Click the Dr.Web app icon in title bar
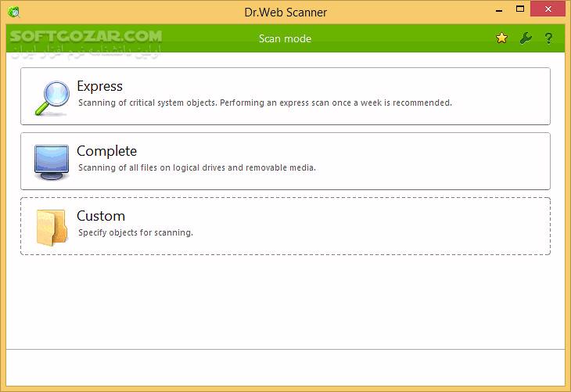This screenshot has width=571, height=392. [x=13, y=12]
